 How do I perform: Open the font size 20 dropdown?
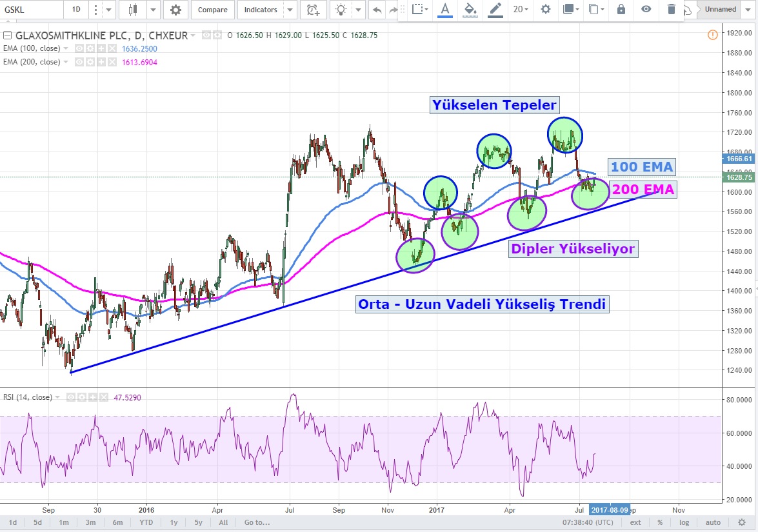pos(521,9)
